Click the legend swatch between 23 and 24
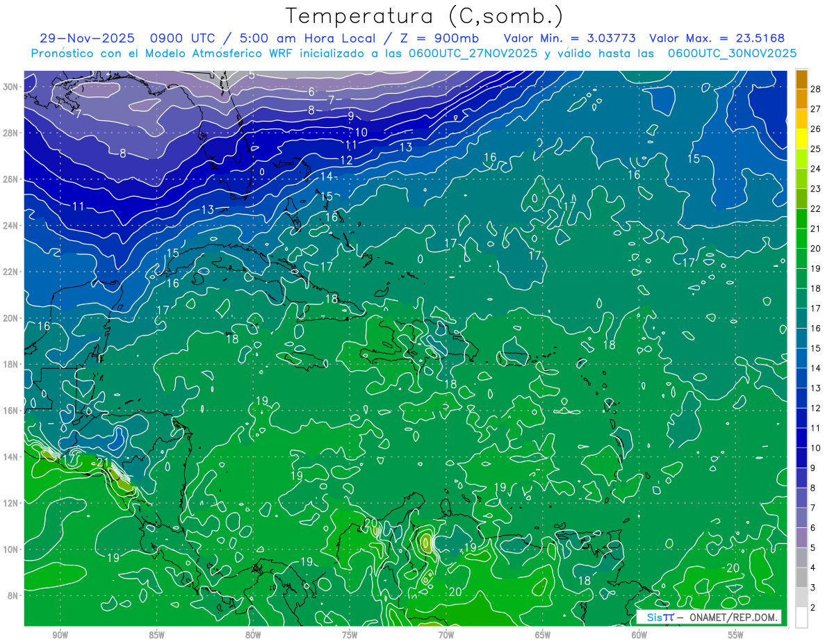This screenshot has width=834, height=644. 801,179
